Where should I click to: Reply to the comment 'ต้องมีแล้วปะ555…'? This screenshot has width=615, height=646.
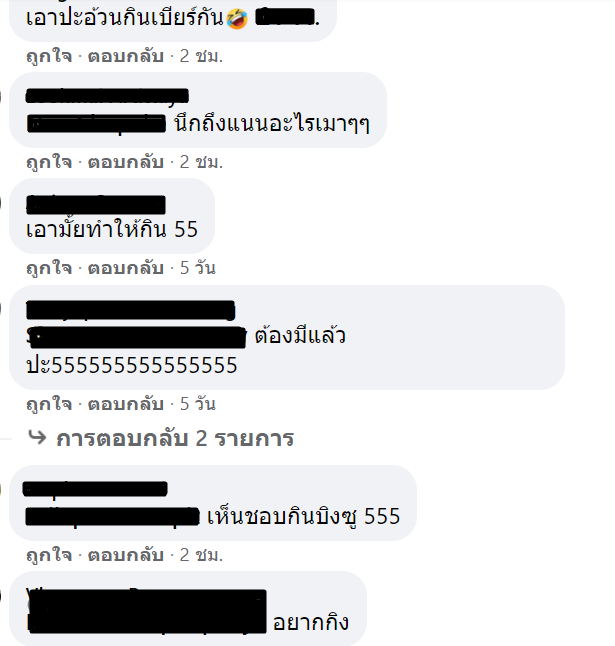pyautogui.click(x=126, y=404)
